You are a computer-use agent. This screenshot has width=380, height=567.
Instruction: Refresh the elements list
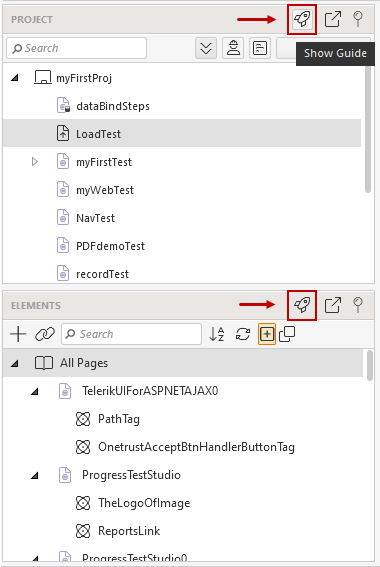tap(243, 334)
